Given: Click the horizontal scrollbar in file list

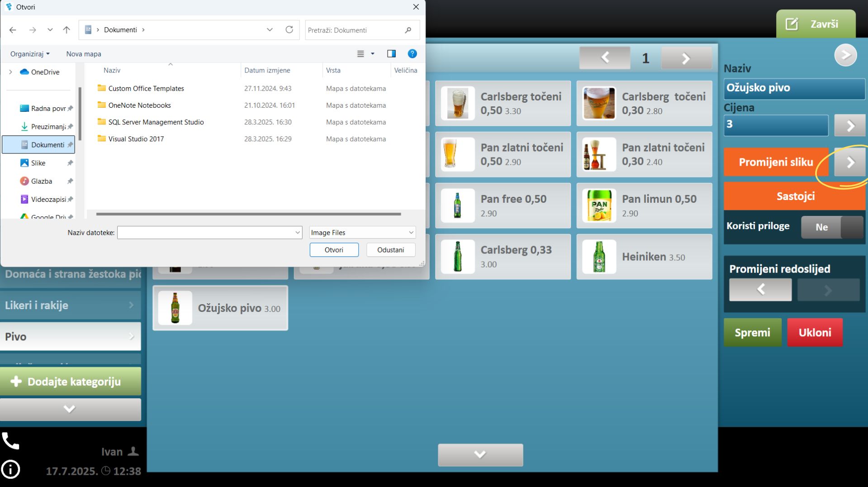Looking at the screenshot, I should point(248,214).
